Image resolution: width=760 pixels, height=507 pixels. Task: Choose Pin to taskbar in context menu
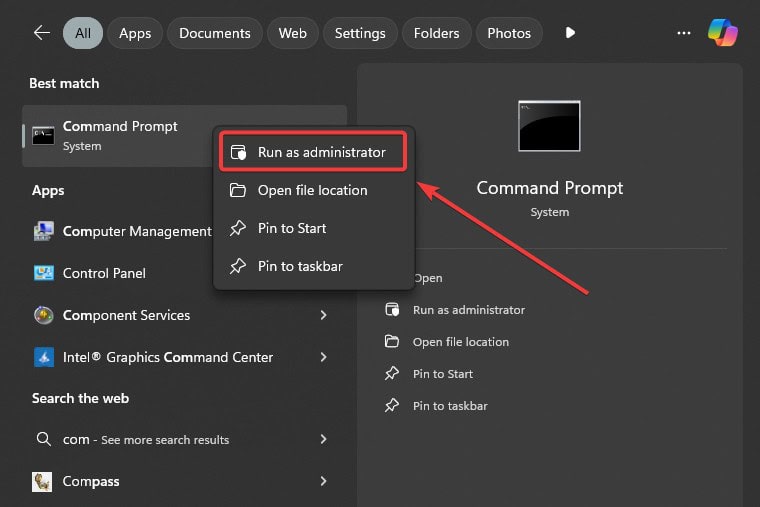pos(313,266)
